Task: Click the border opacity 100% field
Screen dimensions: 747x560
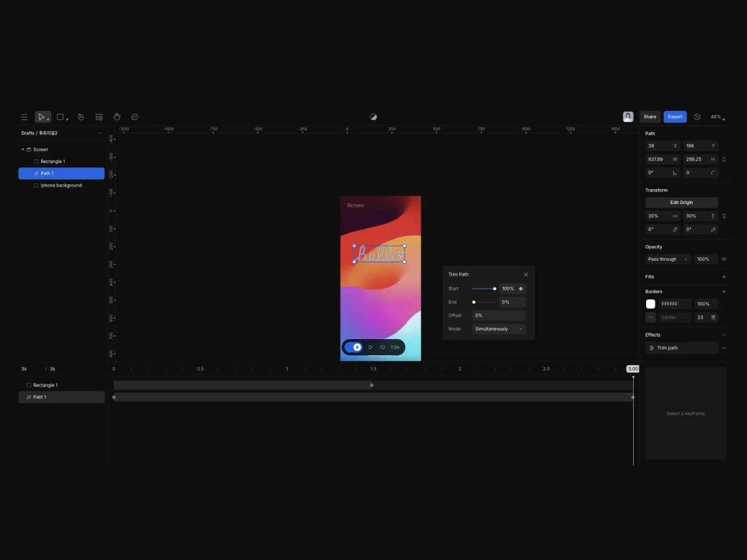Action: click(706, 304)
